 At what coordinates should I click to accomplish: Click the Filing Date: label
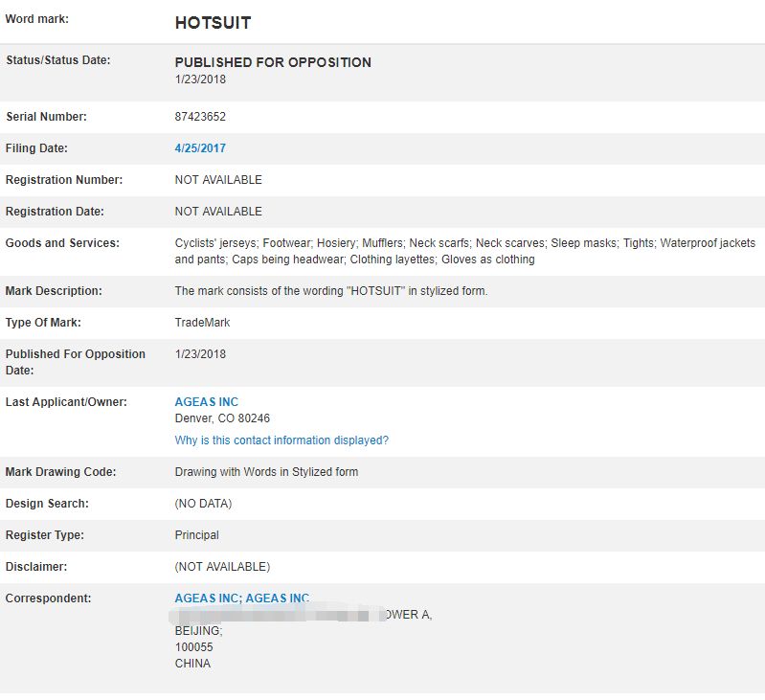point(36,148)
